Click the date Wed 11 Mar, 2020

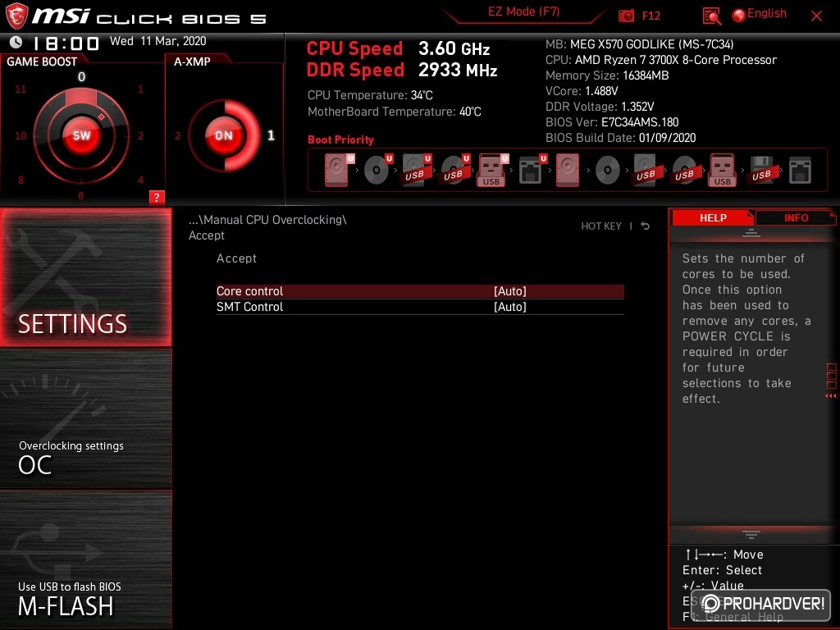point(158,41)
